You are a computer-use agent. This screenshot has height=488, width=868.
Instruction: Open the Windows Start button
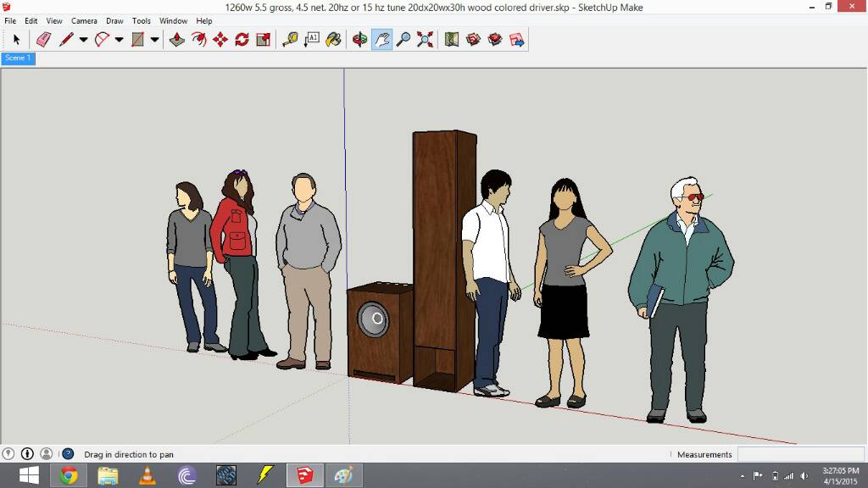coord(29,475)
